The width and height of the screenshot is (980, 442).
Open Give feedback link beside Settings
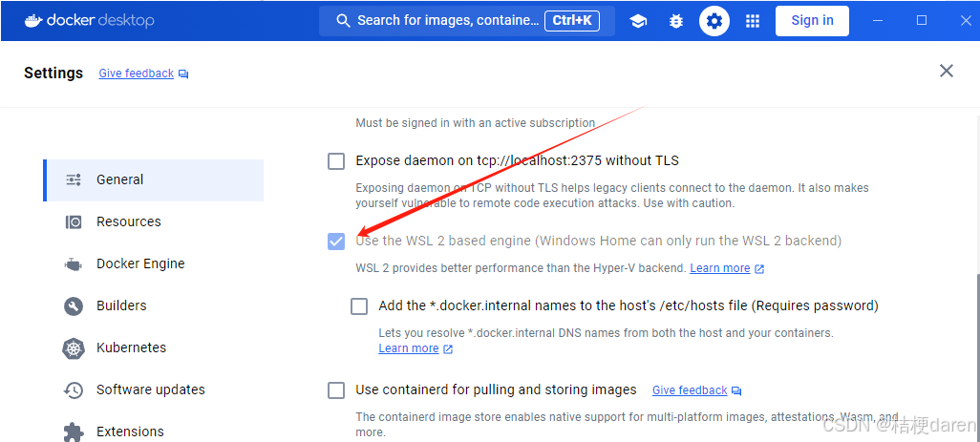pyautogui.click(x=137, y=74)
